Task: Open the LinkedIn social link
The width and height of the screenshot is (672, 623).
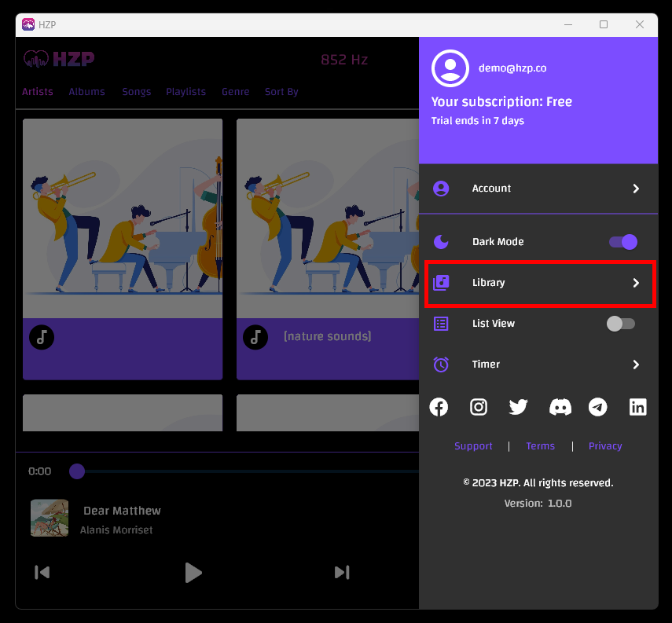Action: click(637, 407)
